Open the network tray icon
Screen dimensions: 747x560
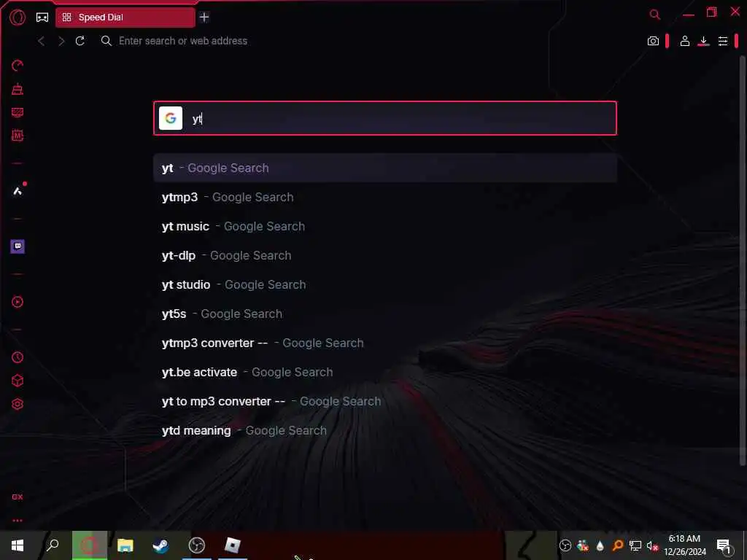pos(635,545)
